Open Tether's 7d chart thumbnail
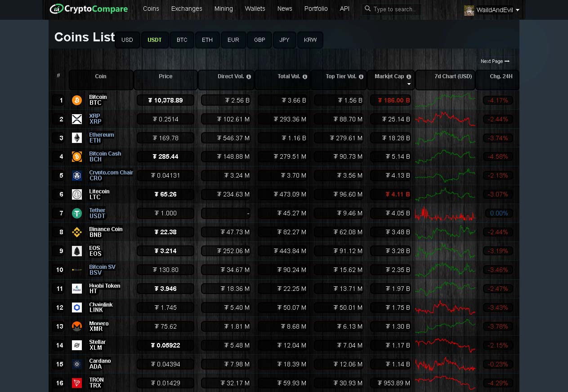The height and width of the screenshot is (392, 568). [x=445, y=214]
